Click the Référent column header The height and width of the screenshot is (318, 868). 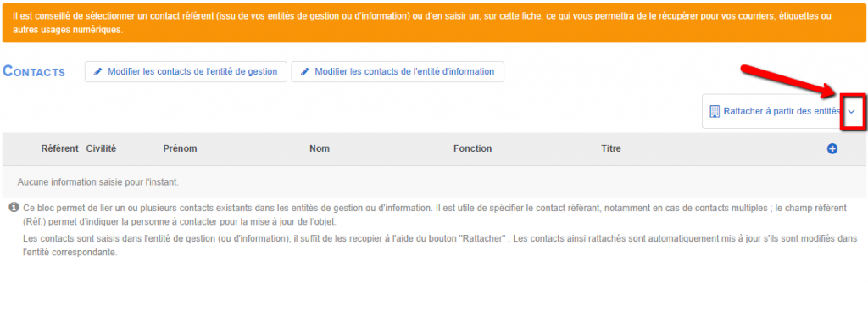tap(60, 148)
